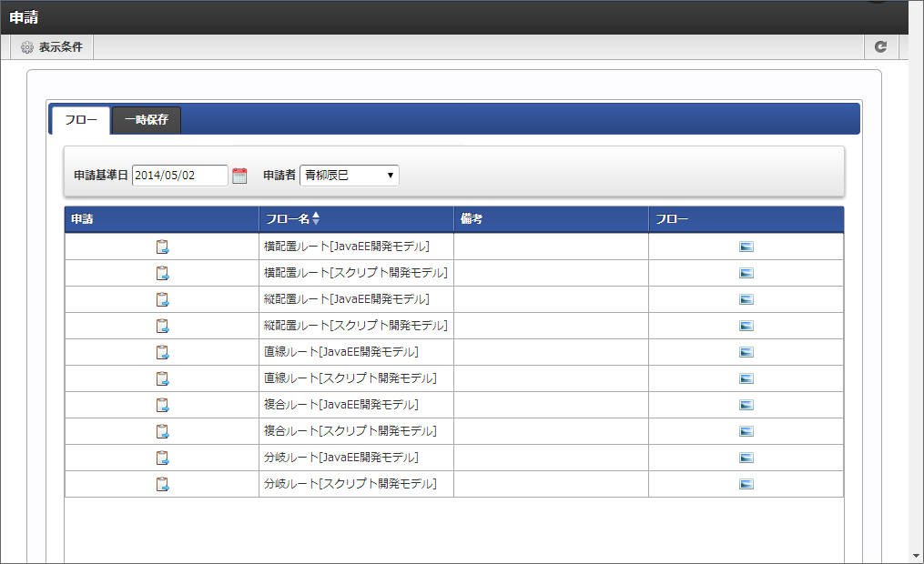The height and width of the screenshot is (564, 924).
Task: Click apply icon for 縦配置ルート[JavaEE開発モデル]
Action: tap(162, 299)
